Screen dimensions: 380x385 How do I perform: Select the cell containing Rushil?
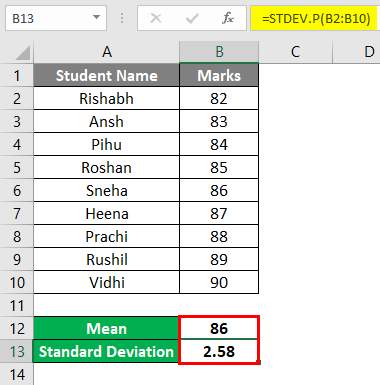[106, 260]
